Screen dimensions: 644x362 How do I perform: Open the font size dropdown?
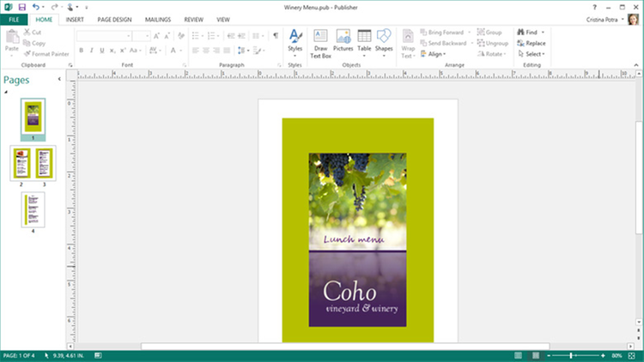tap(147, 36)
